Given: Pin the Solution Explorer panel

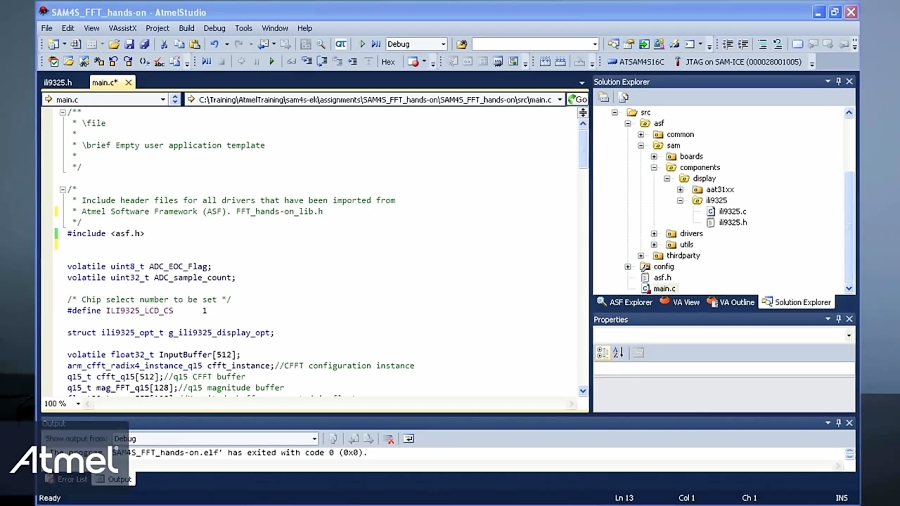Looking at the screenshot, I should pyautogui.click(x=839, y=81).
